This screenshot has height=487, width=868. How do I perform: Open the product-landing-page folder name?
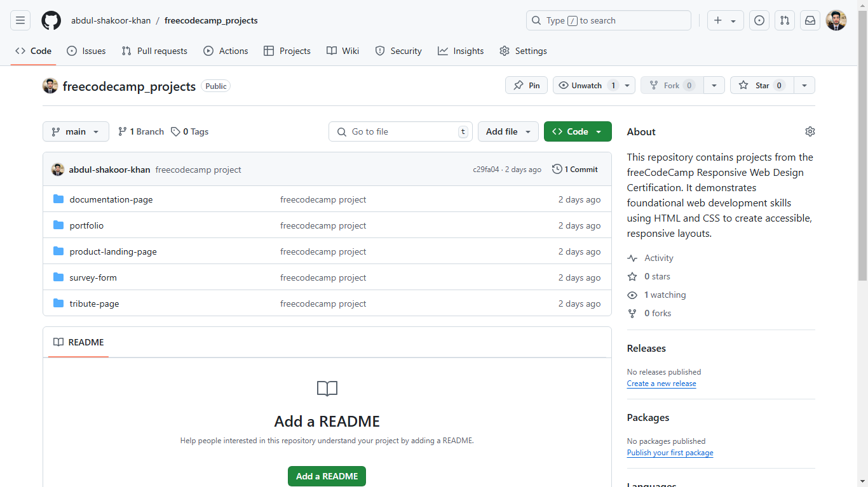coord(113,251)
